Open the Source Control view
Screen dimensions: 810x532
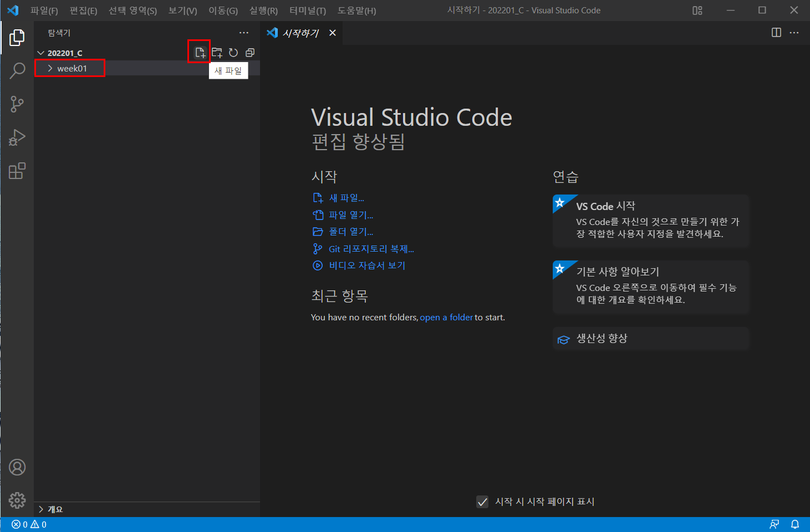17,104
